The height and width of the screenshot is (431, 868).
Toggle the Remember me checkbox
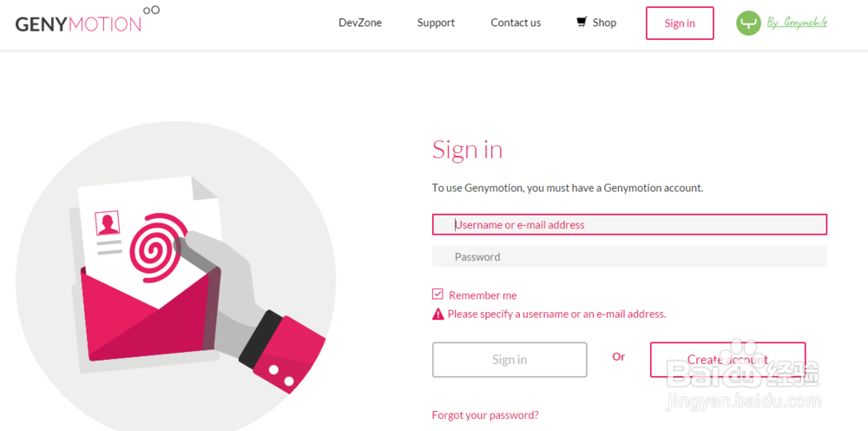[438, 295]
